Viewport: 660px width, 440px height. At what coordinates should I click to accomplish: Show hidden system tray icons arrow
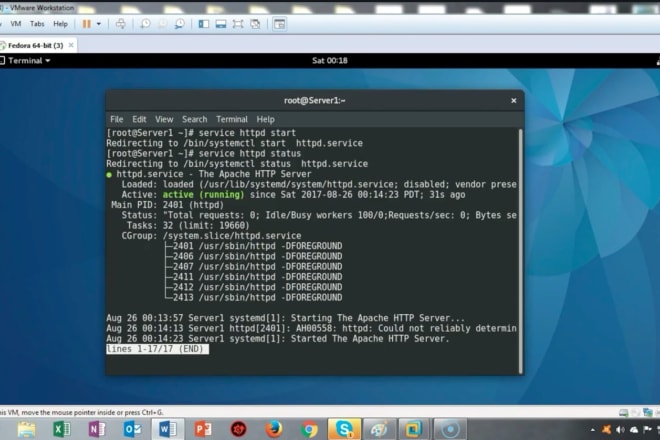click(x=593, y=430)
